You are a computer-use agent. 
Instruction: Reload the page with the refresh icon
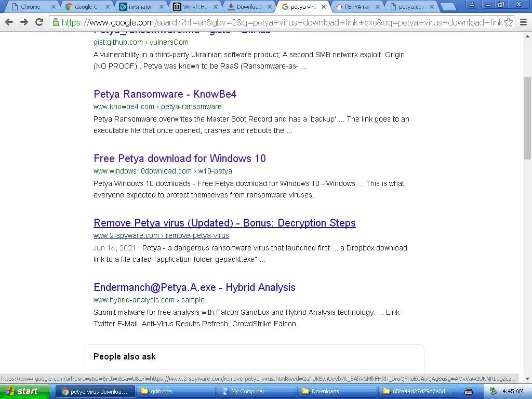39,22
